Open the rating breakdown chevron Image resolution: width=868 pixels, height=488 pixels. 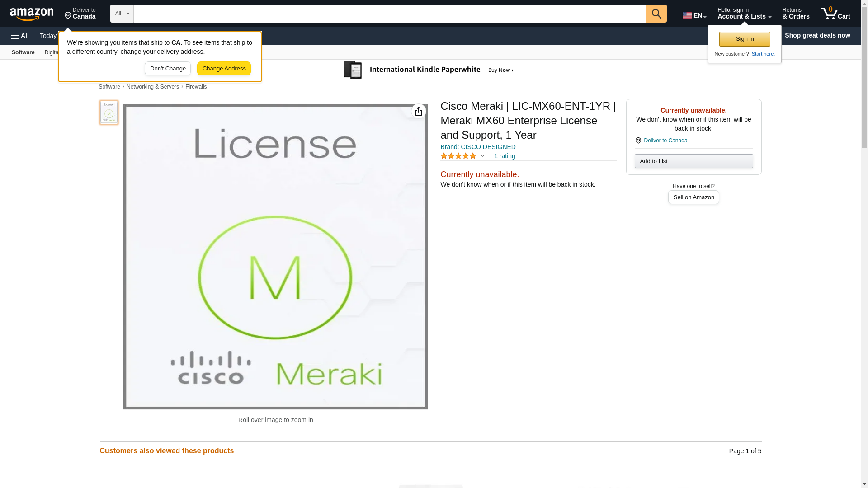[482, 156]
